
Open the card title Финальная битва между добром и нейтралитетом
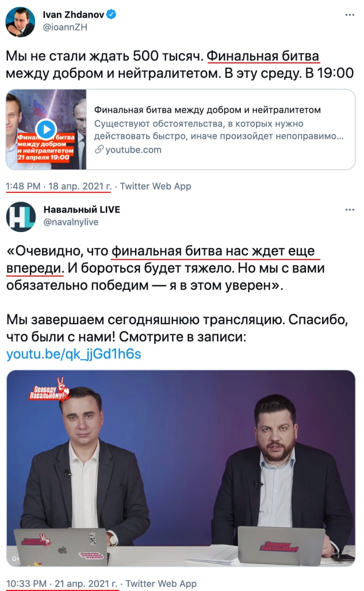207,110
